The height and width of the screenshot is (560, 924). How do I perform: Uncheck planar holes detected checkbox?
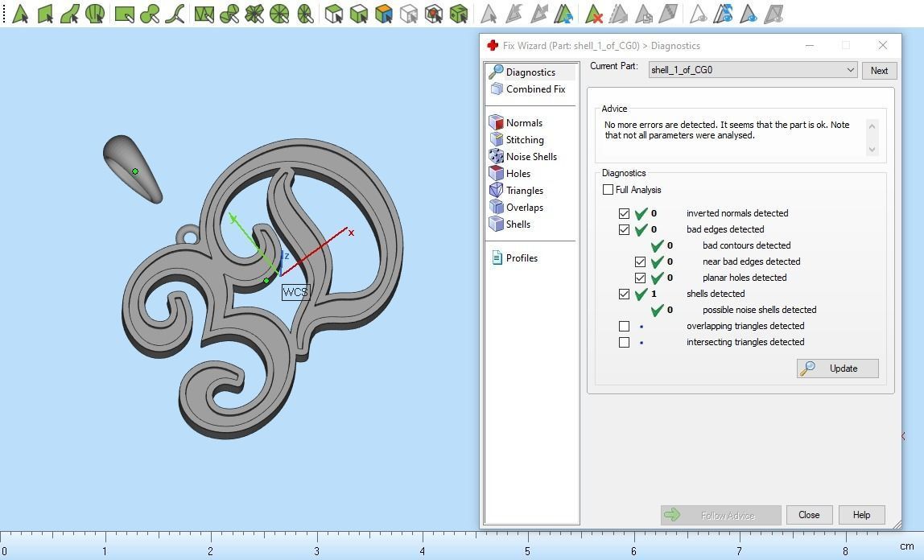[x=640, y=278]
